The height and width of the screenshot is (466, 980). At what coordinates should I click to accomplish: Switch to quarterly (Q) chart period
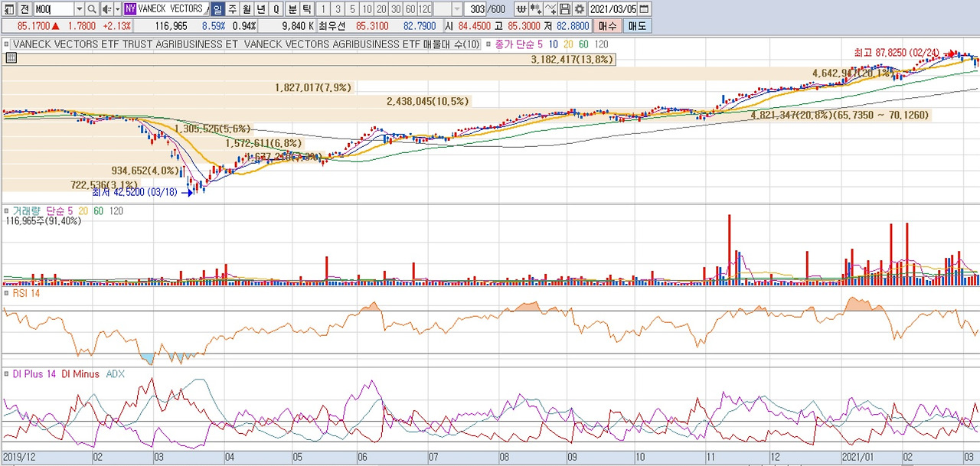(x=276, y=9)
